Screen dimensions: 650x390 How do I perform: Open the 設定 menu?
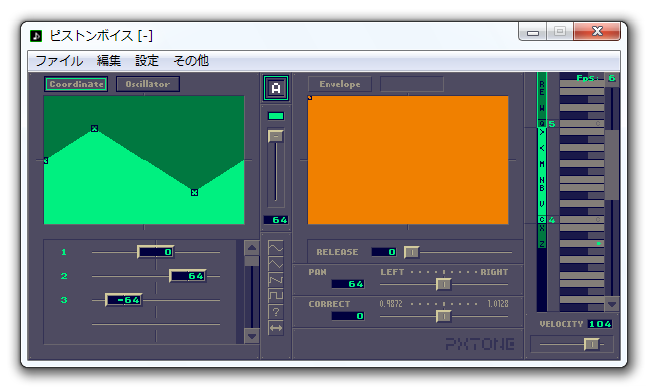pos(147,61)
